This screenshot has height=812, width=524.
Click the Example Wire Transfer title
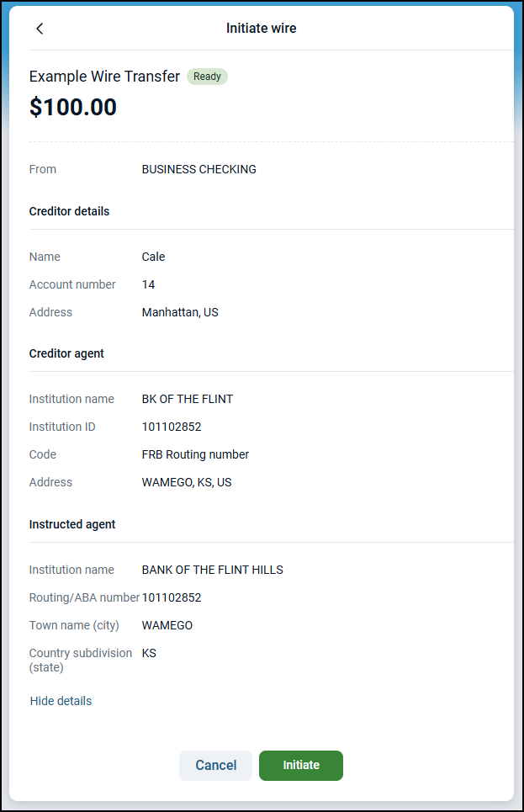pos(104,77)
